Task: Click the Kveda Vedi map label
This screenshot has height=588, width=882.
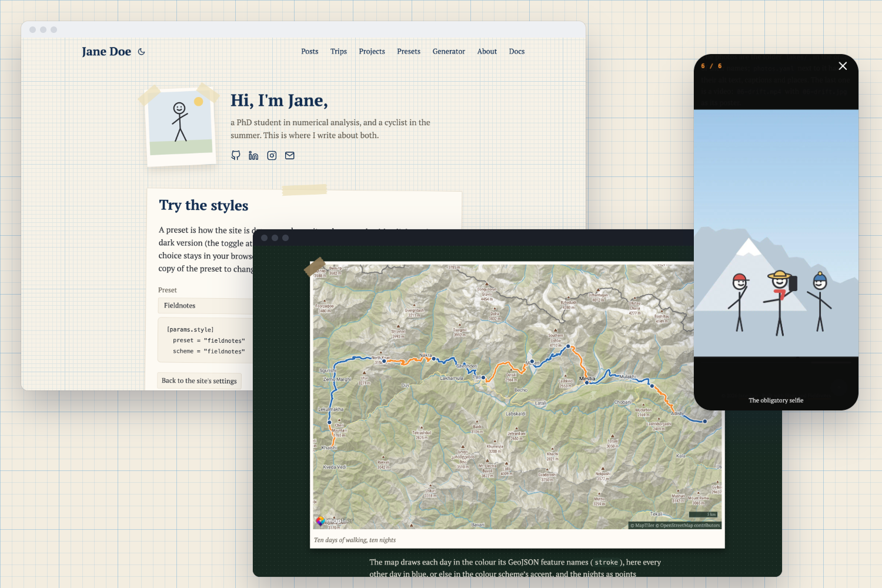Action: (x=335, y=467)
